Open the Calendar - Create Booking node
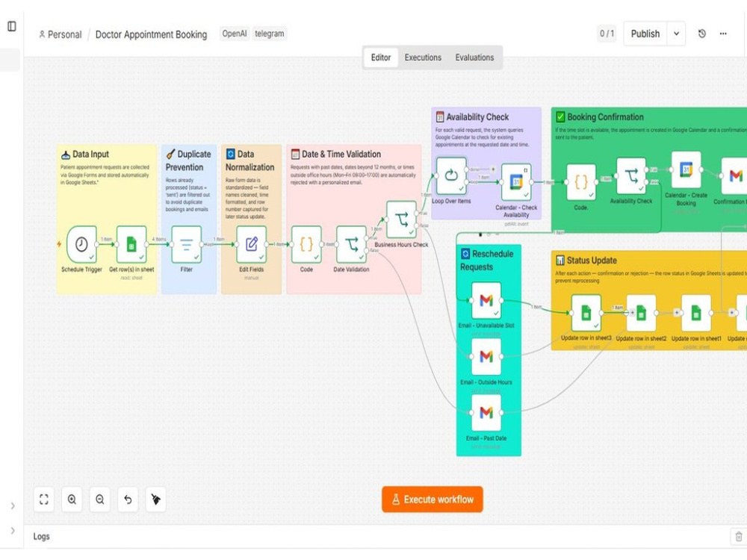The height and width of the screenshot is (560, 747). click(x=686, y=169)
